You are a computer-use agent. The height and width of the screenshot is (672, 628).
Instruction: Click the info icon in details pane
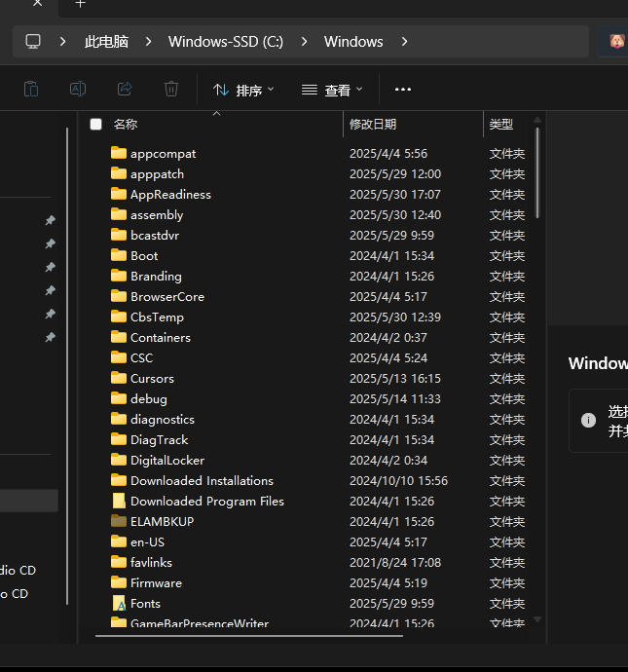(588, 420)
